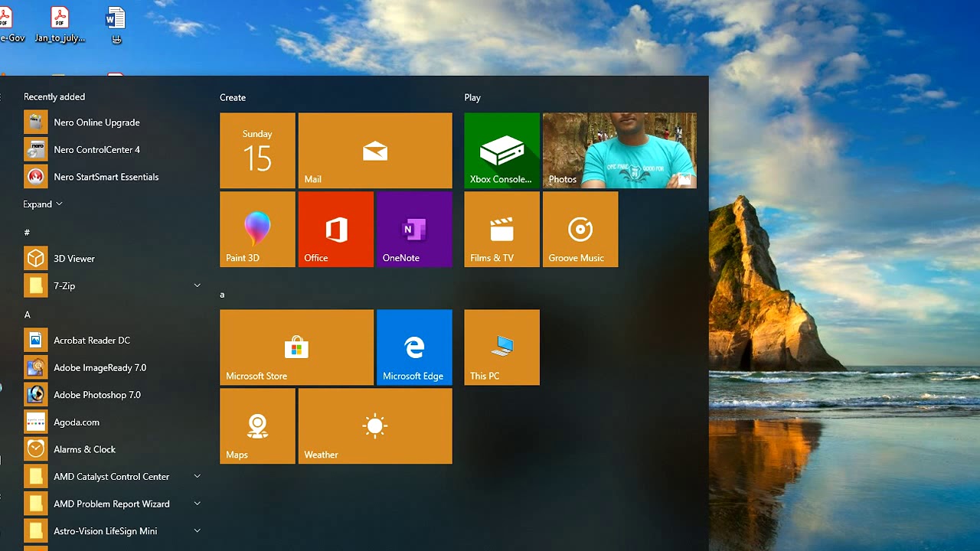Viewport: 980px width, 551px height.
Task: Click the Alarms & Clock icon
Action: (x=35, y=449)
